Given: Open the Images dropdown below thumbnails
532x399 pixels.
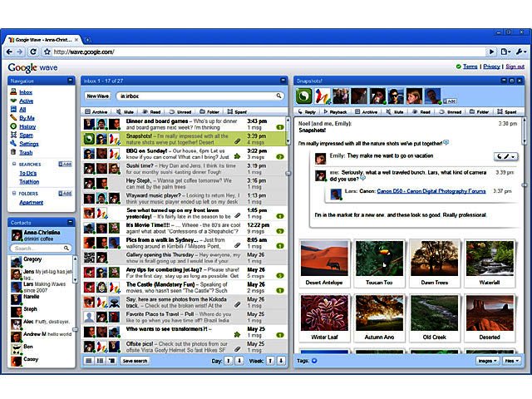Looking at the screenshot, I should point(486,361).
